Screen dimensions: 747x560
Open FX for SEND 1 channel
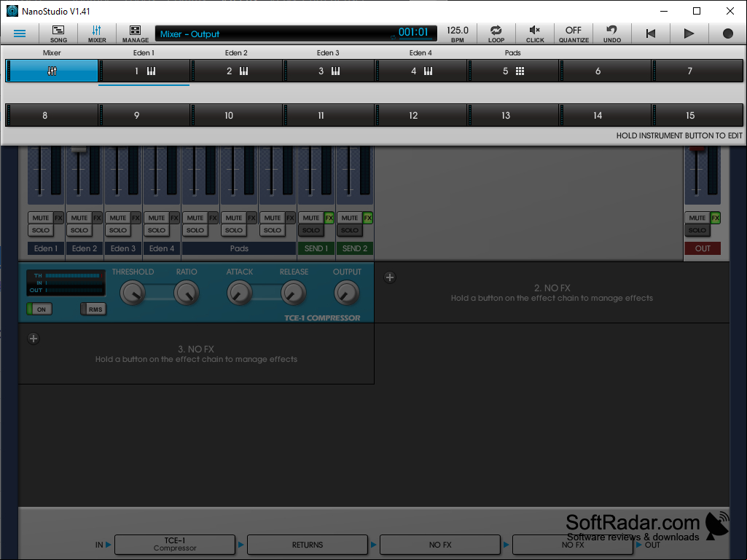[329, 218]
